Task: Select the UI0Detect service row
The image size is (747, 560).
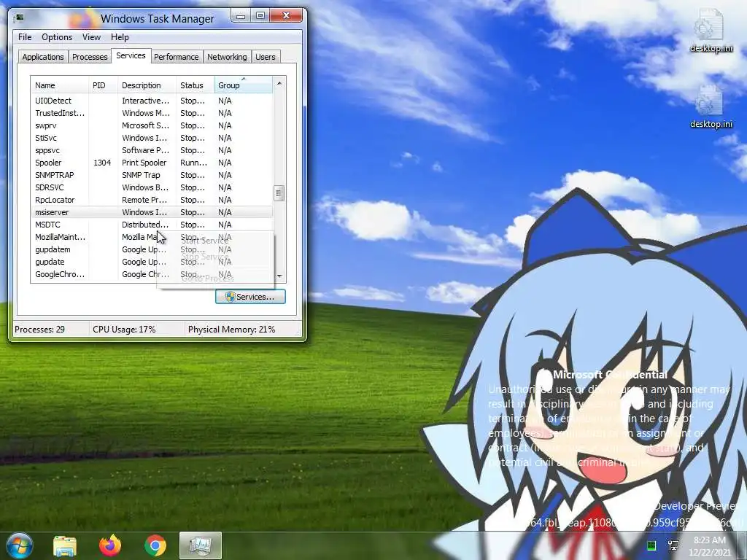Action: tap(152, 101)
